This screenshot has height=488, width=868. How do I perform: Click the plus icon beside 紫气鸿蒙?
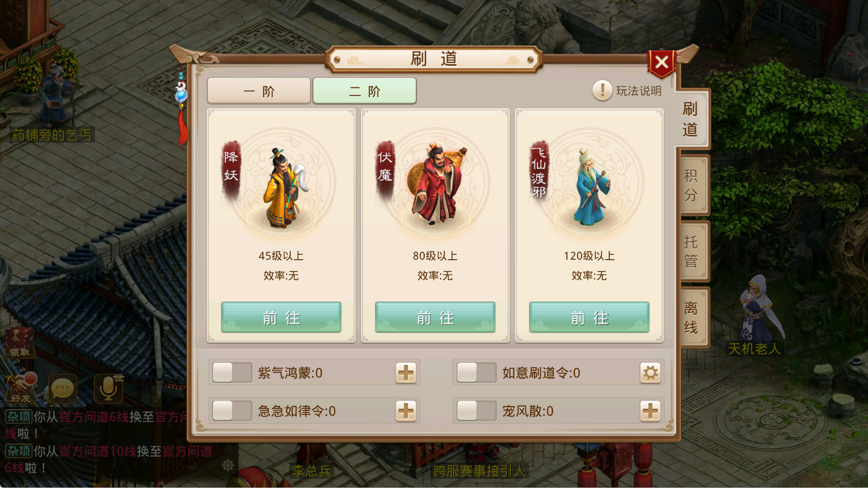[406, 373]
